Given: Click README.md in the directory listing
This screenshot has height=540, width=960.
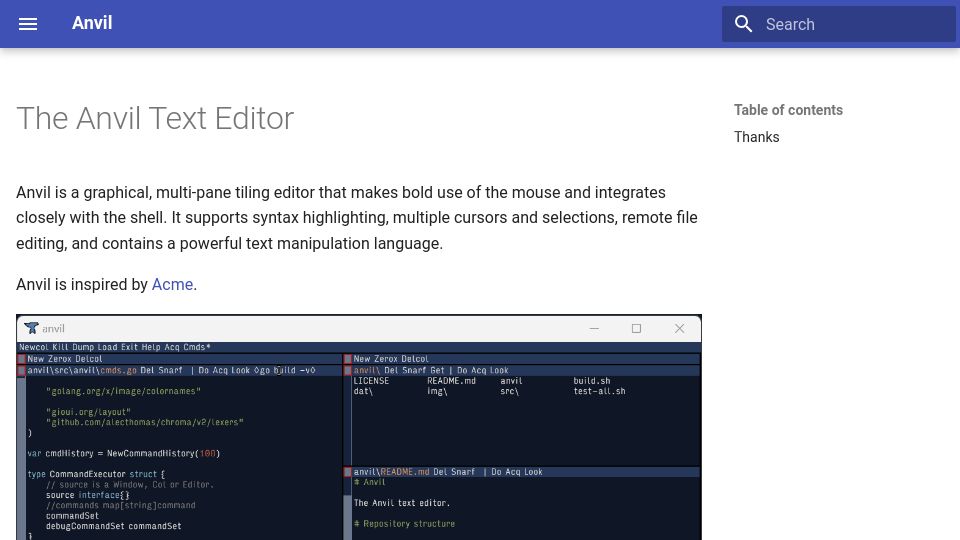Looking at the screenshot, I should coord(451,381).
